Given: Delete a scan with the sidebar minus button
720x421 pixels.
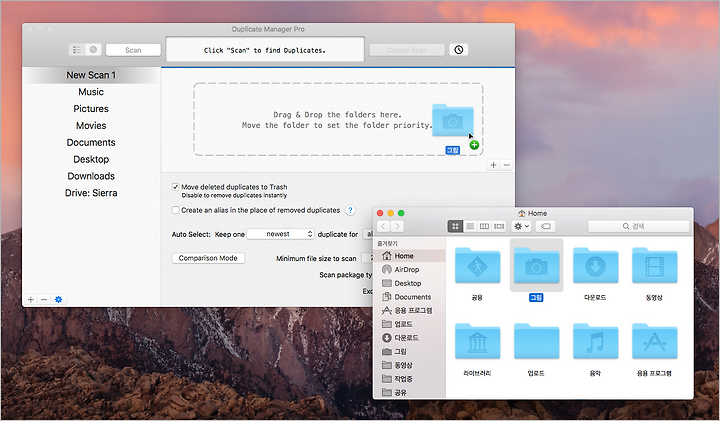Looking at the screenshot, I should [44, 299].
